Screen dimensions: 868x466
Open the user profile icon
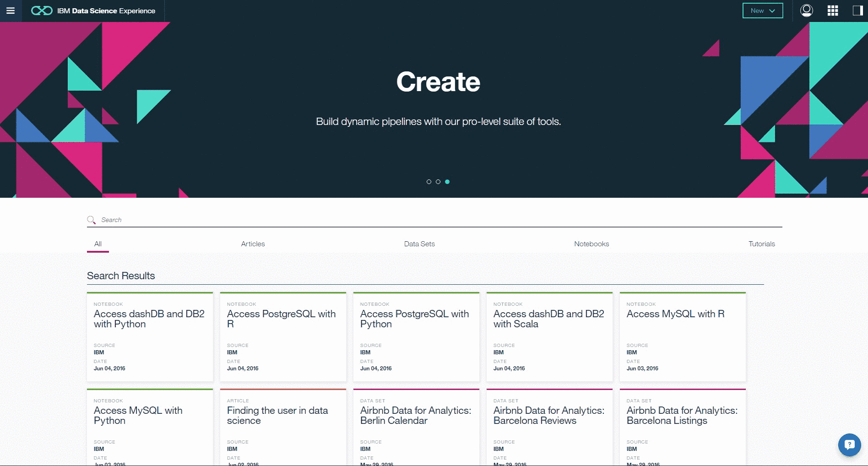807,11
